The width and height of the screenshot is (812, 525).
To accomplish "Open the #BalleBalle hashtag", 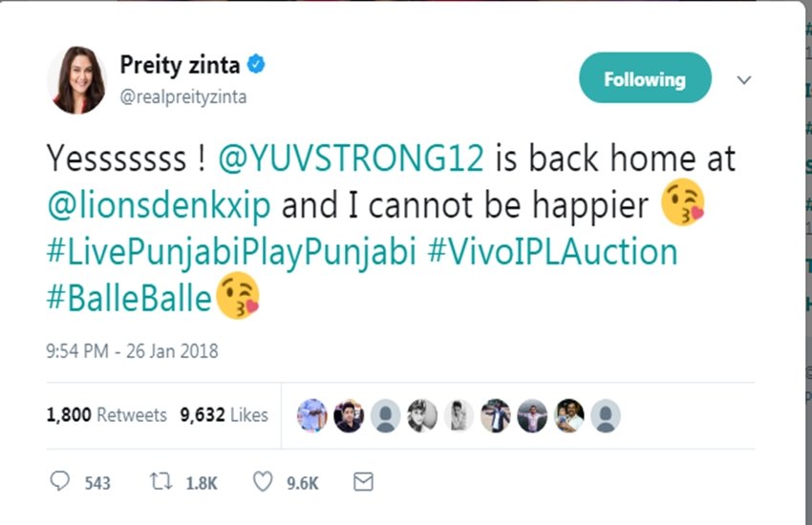I will 129,299.
